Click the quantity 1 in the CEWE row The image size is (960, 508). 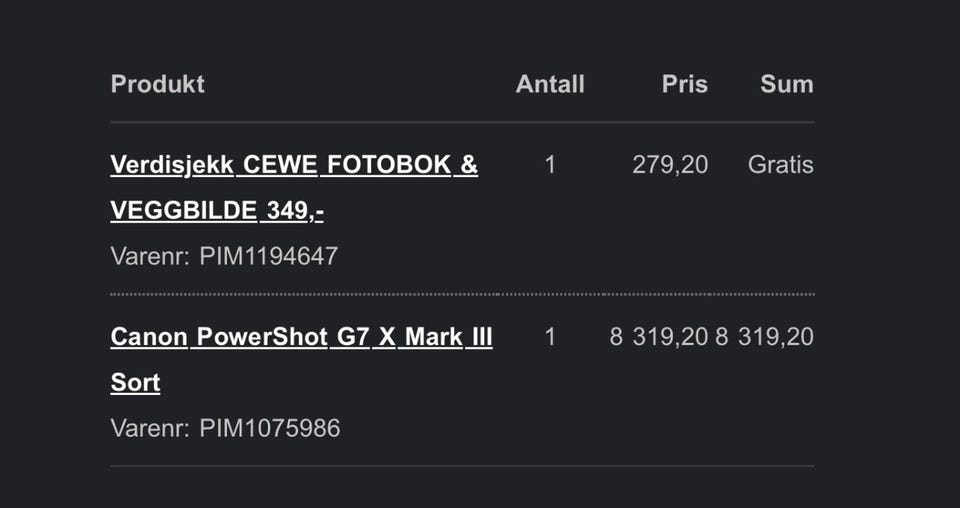pos(550,165)
